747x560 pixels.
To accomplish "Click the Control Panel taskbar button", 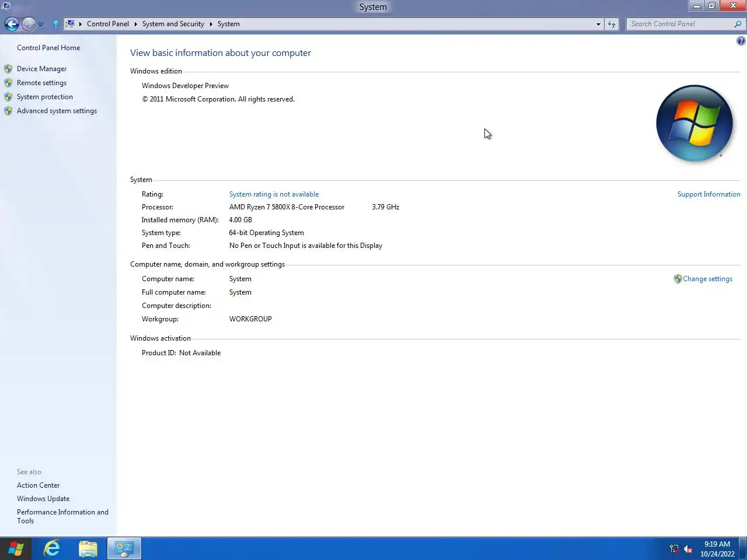I will point(124,548).
